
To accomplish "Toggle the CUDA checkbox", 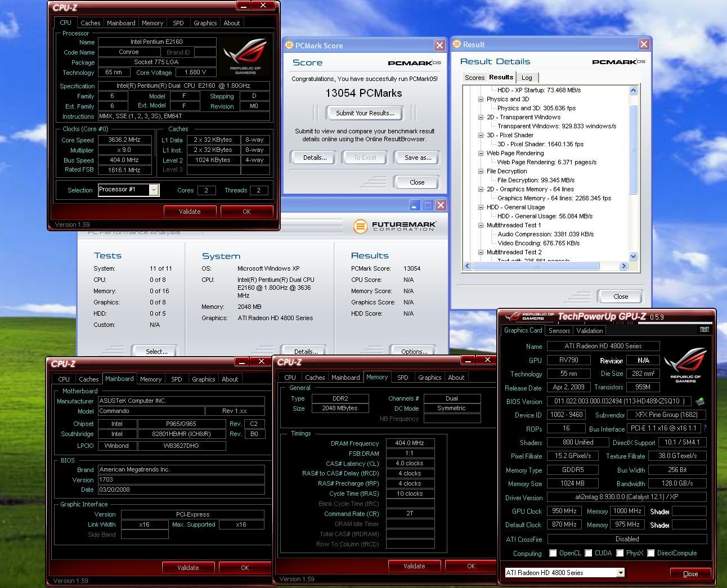I will coord(588,553).
